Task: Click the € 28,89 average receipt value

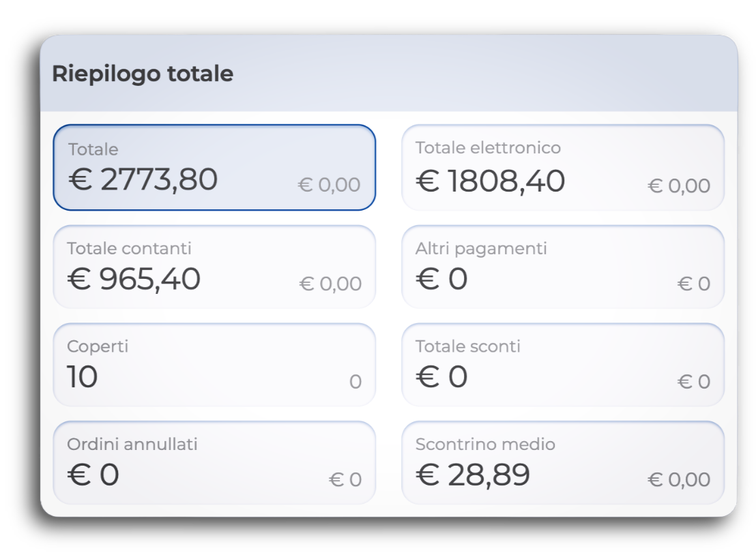Action: pos(472,475)
